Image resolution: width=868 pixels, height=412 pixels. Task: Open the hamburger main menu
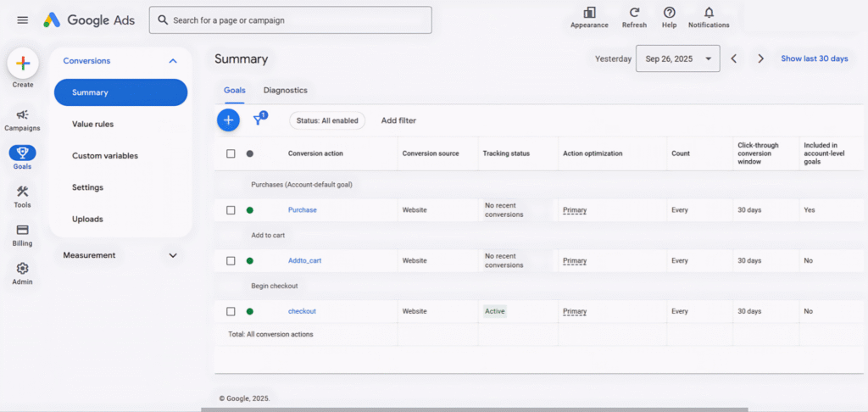[x=22, y=19]
